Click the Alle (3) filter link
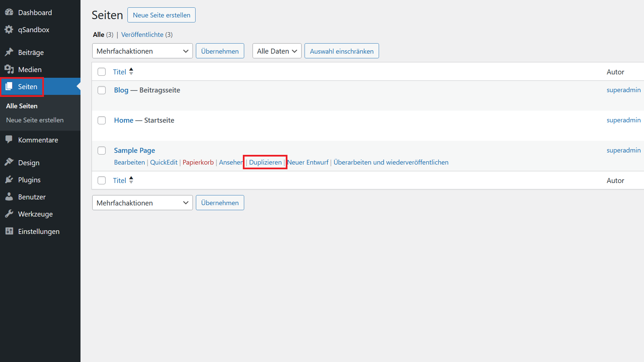 point(103,35)
